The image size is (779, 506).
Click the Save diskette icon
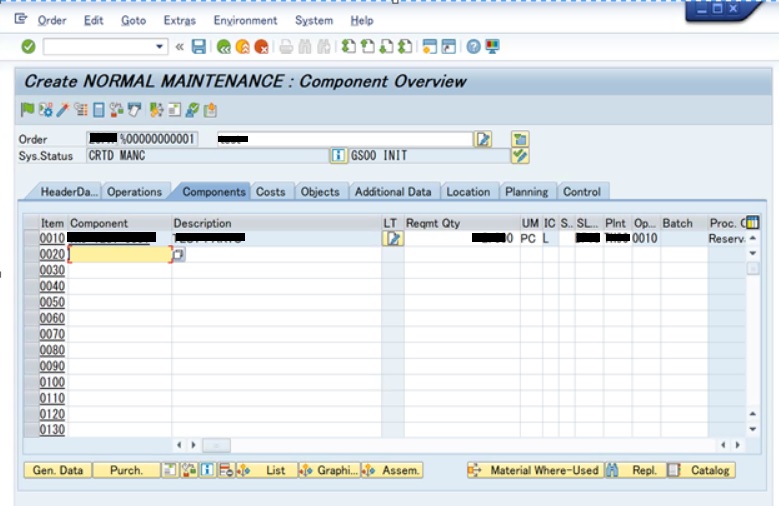(199, 47)
